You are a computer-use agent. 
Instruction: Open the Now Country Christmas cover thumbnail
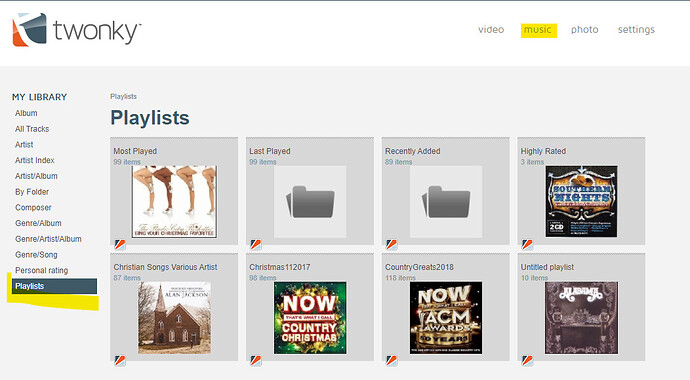pyautogui.click(x=310, y=318)
